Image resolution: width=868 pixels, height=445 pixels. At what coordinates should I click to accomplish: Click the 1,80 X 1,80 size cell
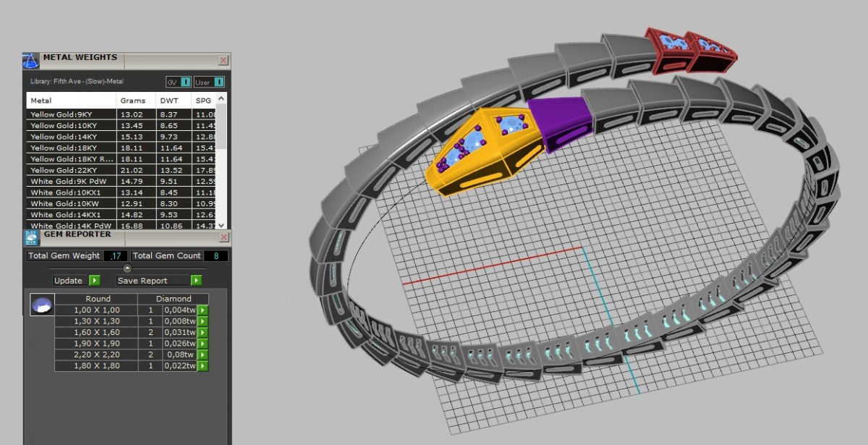(96, 366)
